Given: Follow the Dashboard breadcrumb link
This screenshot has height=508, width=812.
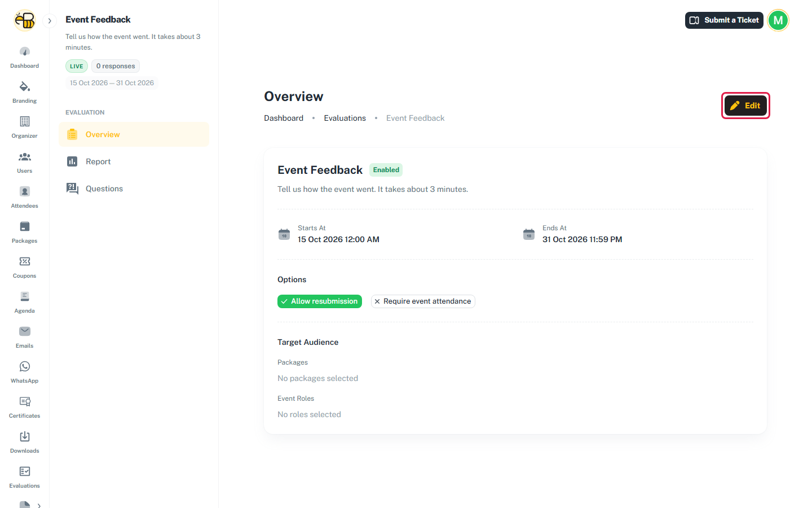Looking at the screenshot, I should tap(284, 118).
